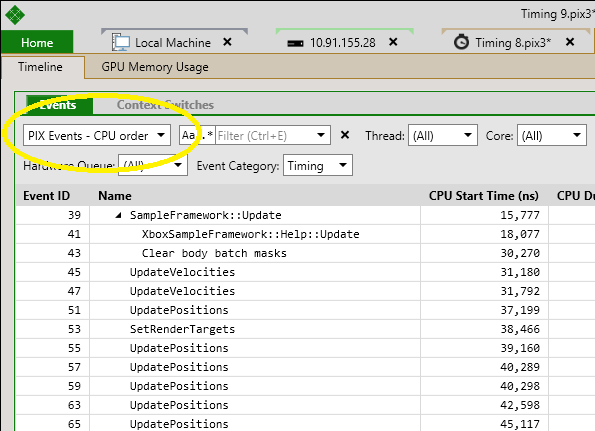Switch to the GPU Memory Usage tab
The width and height of the screenshot is (595, 431).
pos(155,67)
